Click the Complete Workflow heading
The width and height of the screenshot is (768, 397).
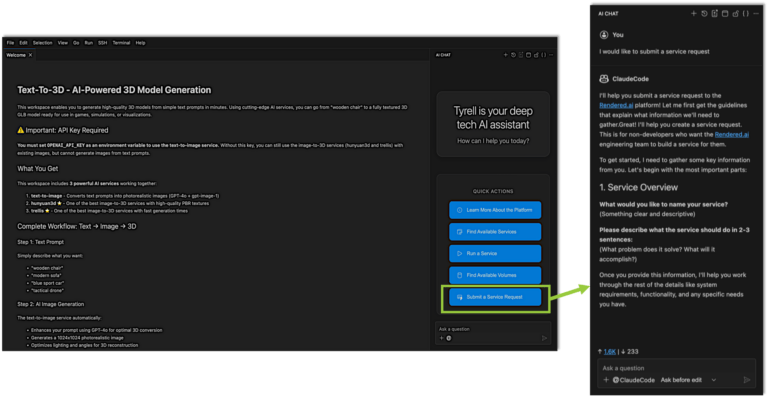(77, 227)
